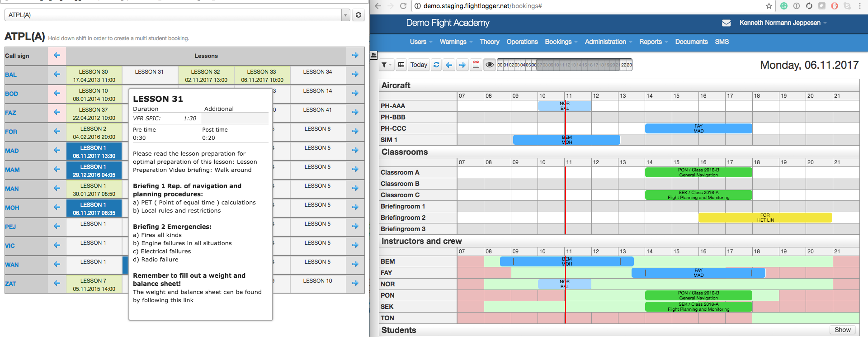
Task: Expand the Administration dropdown
Action: point(608,42)
